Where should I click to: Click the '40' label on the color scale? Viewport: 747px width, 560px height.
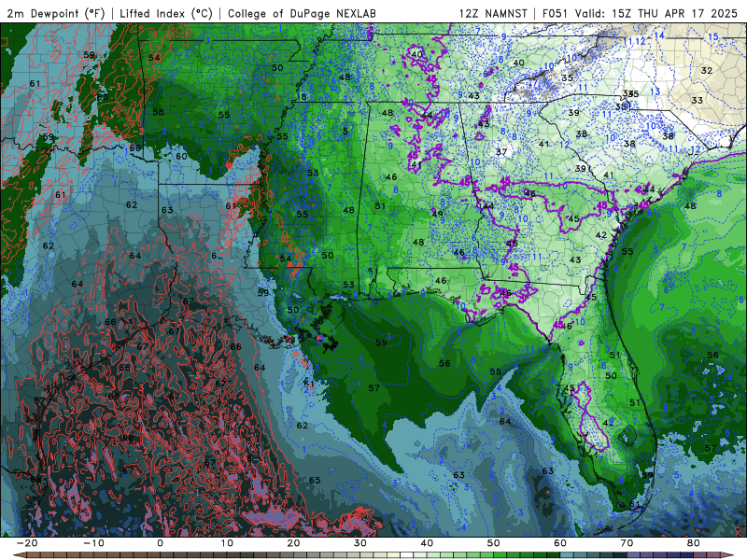(x=427, y=543)
